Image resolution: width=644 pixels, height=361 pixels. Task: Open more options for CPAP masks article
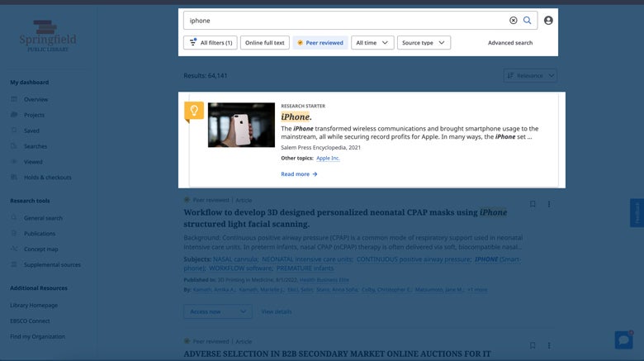tap(549, 204)
